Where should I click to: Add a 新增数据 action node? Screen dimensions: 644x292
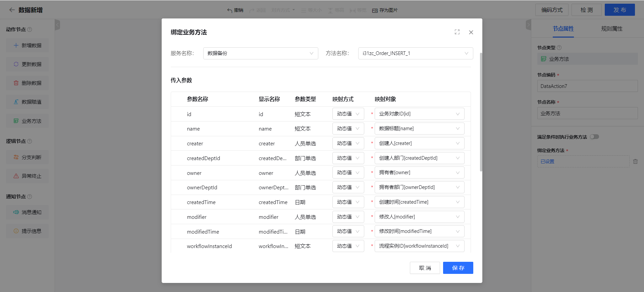coord(27,45)
